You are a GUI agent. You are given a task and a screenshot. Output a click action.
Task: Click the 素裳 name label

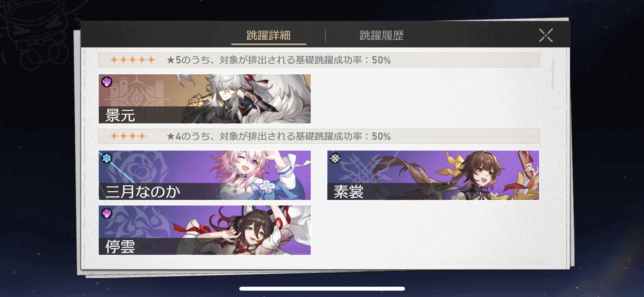tap(349, 192)
